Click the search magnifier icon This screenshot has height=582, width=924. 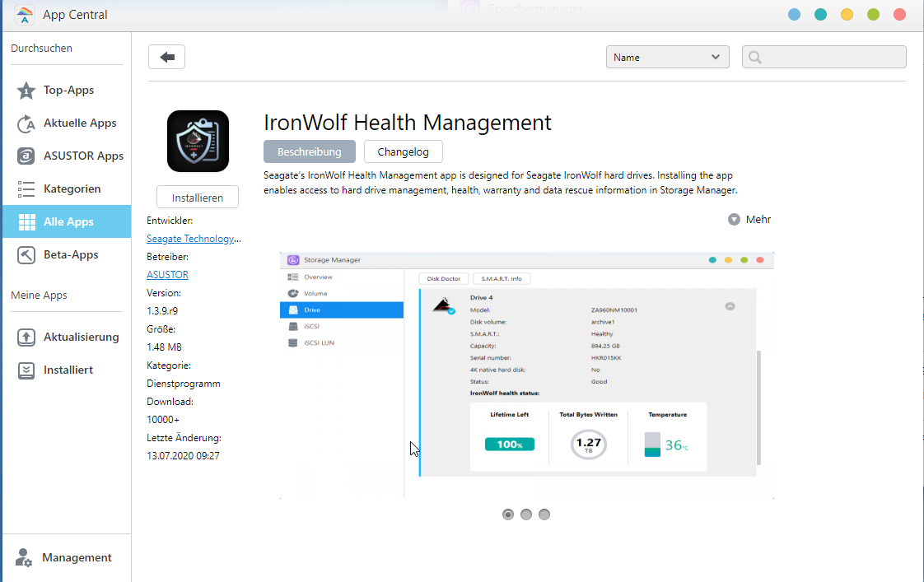[x=755, y=57]
